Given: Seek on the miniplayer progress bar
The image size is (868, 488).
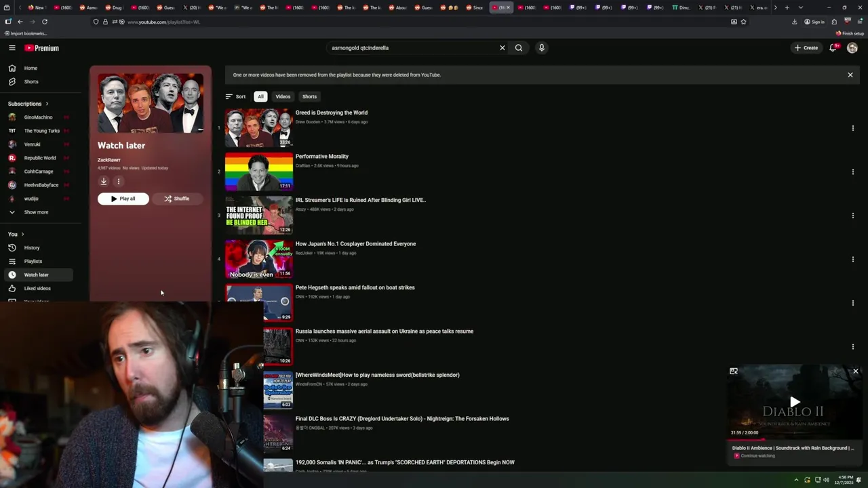Looking at the screenshot, I should coord(795,439).
